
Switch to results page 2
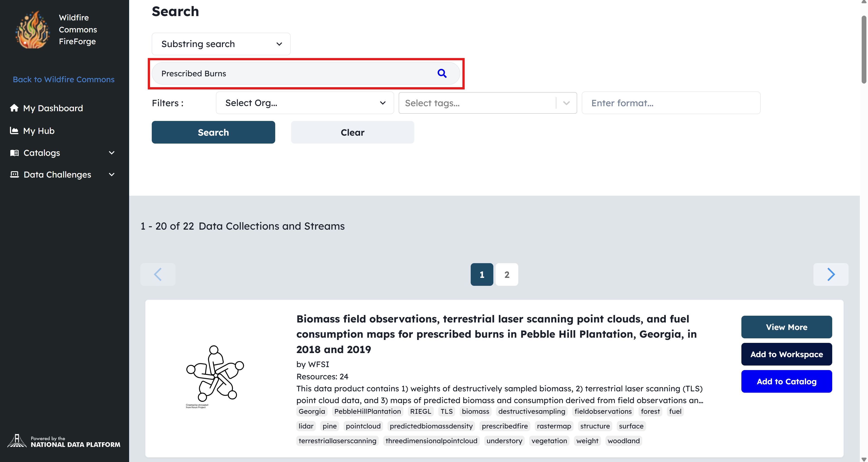tap(506, 274)
